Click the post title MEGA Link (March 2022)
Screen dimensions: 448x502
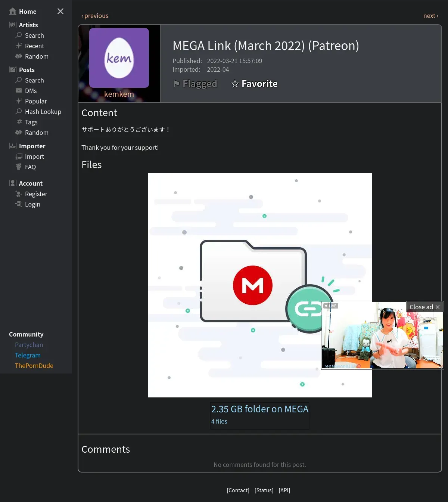tap(266, 46)
